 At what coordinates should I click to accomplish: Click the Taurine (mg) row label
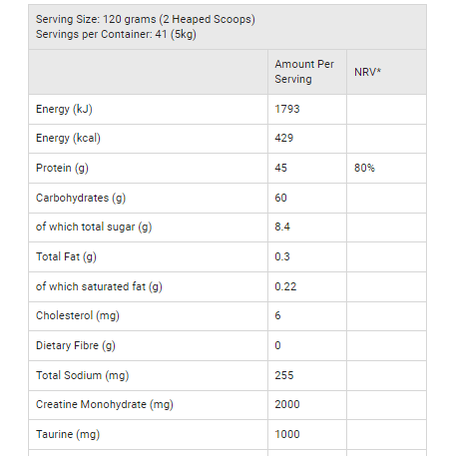click(x=68, y=435)
